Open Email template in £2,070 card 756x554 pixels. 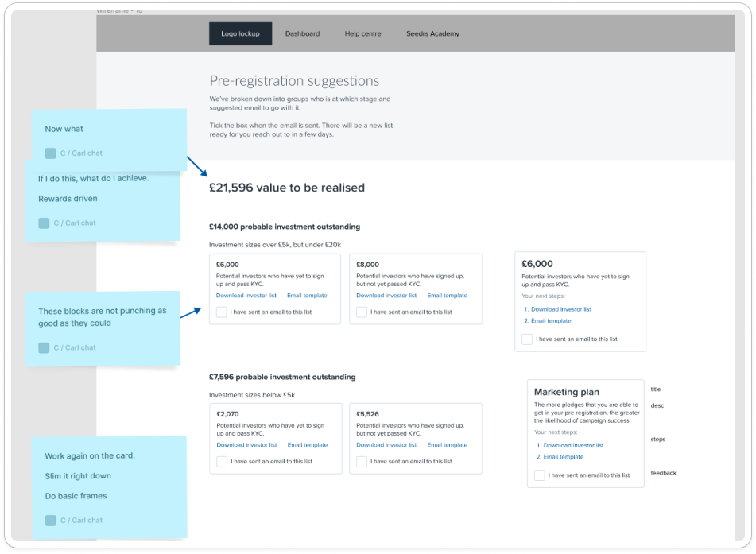coord(308,445)
